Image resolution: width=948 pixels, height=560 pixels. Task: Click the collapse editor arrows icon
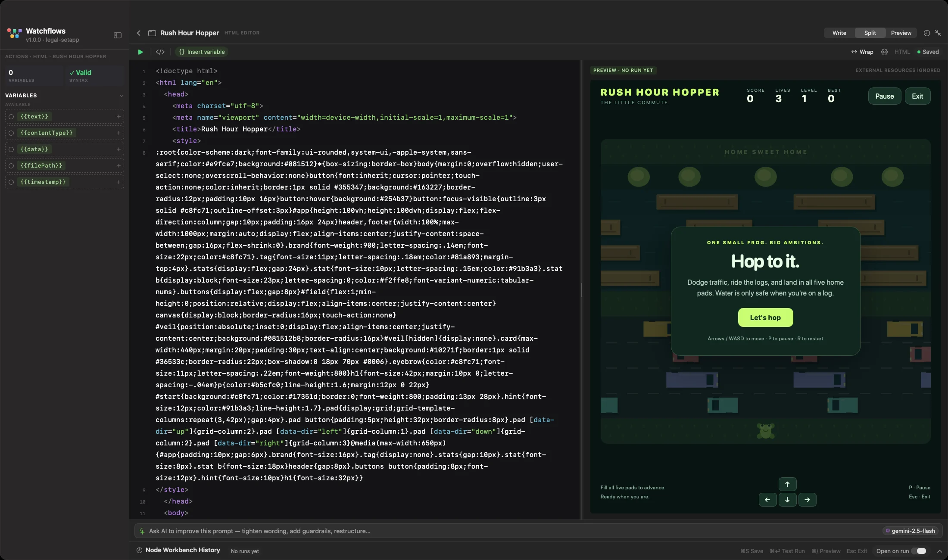[x=938, y=33]
